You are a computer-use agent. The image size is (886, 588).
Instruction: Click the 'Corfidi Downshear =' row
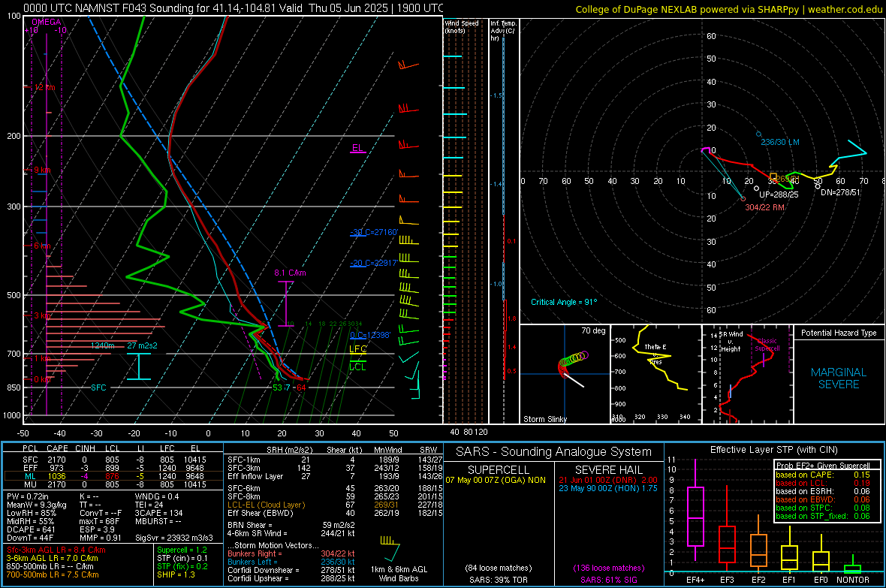click(x=291, y=570)
